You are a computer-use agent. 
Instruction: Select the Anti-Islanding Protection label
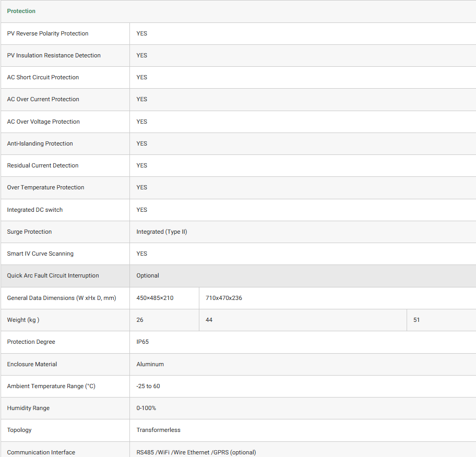coord(40,143)
